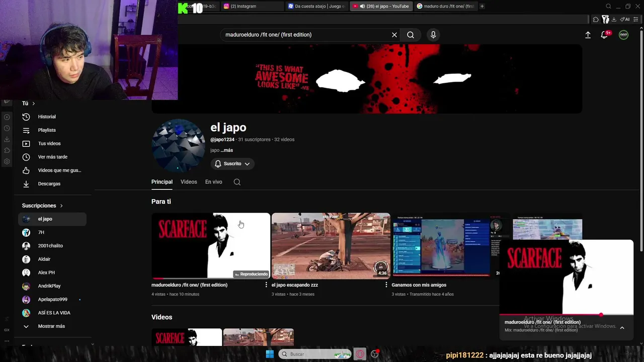Open maduroelduro /fit one/ video title link
Viewport: 644px width, 362px height.
tap(189, 285)
